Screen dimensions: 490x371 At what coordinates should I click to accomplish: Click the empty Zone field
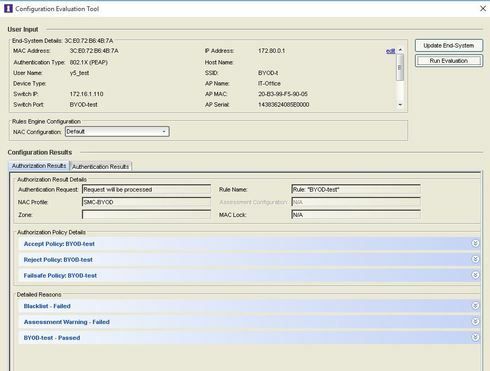coord(146,215)
